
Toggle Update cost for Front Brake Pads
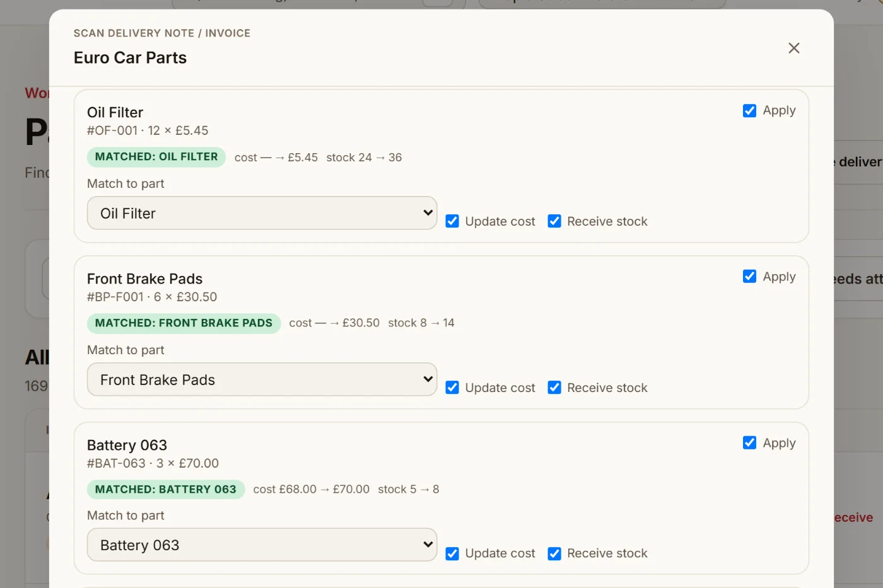[452, 388]
